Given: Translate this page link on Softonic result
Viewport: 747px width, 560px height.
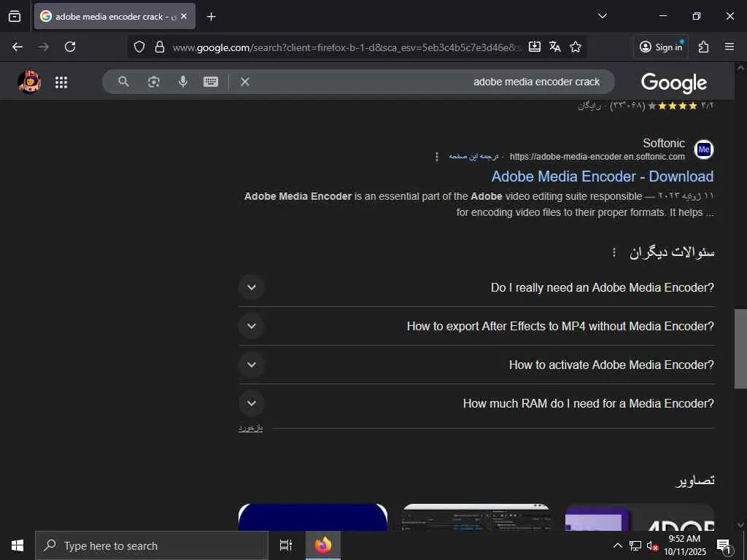Looking at the screenshot, I should [473, 156].
